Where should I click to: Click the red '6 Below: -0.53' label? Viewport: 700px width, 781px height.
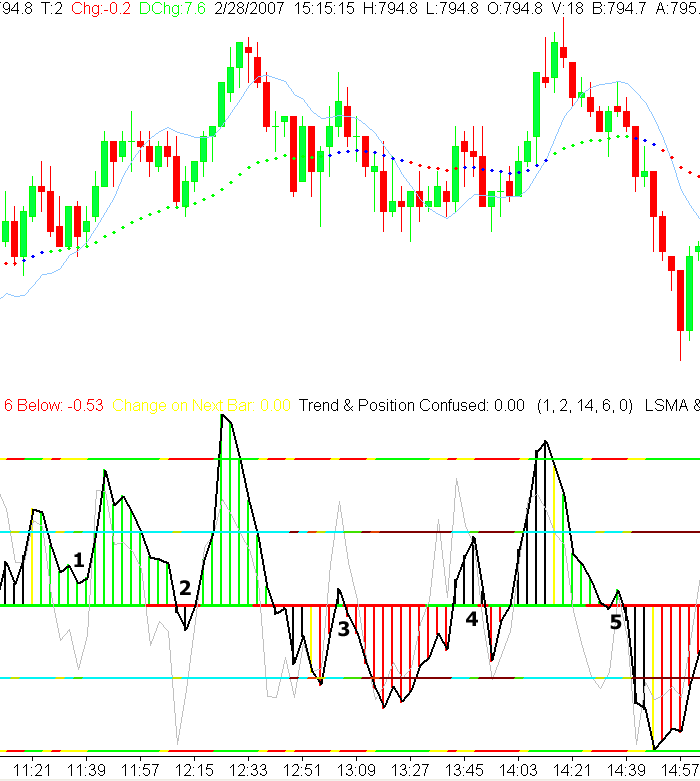(x=54, y=405)
